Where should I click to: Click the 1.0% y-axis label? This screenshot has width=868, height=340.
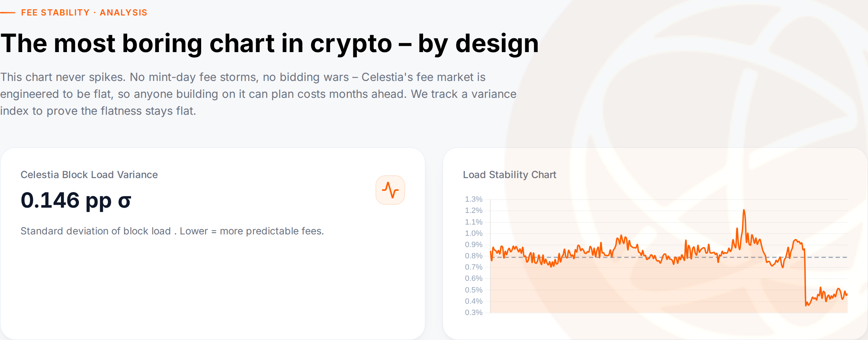click(473, 233)
